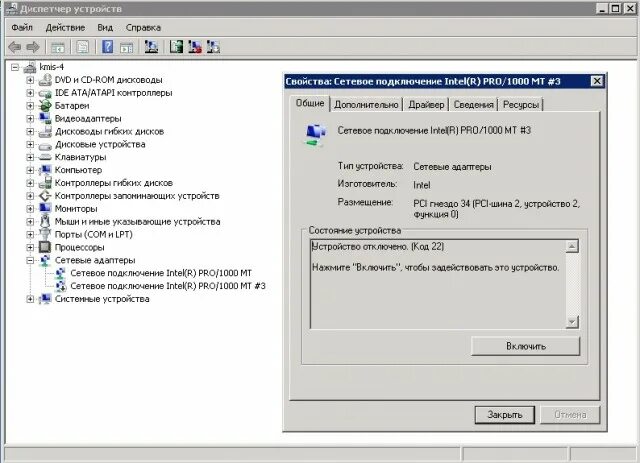Select Сетевое подключение Intel(R) PRO/1000 MT #3
The width and height of the screenshot is (640, 463).
point(168,286)
